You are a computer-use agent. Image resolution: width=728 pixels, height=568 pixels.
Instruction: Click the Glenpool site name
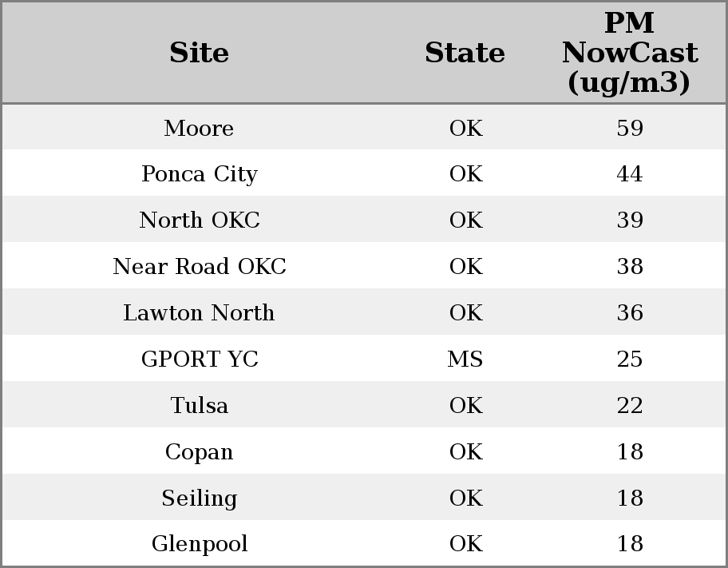199,544
